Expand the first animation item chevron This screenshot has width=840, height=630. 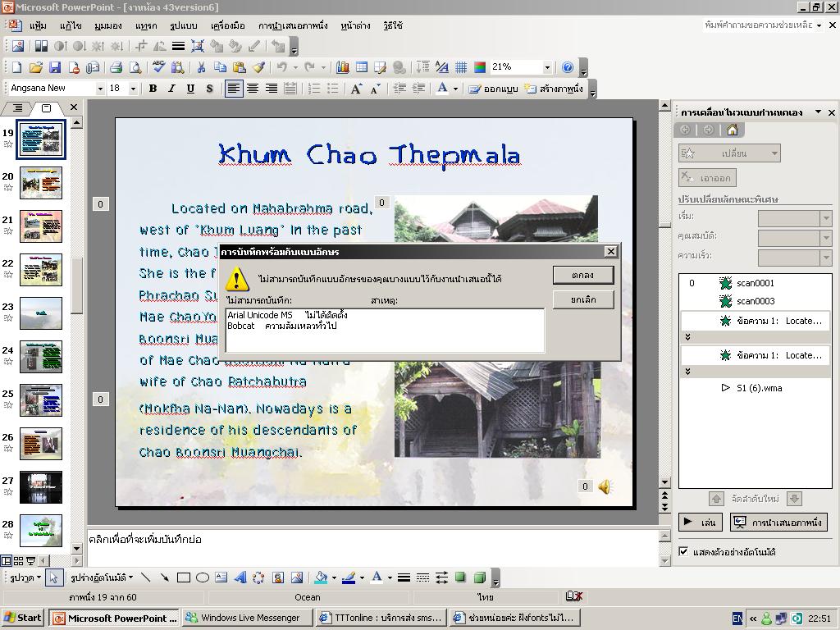pos(688,337)
